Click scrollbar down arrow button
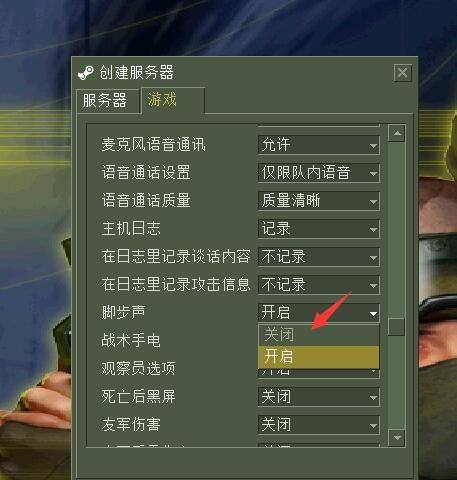This screenshot has width=457, height=480. (397, 437)
